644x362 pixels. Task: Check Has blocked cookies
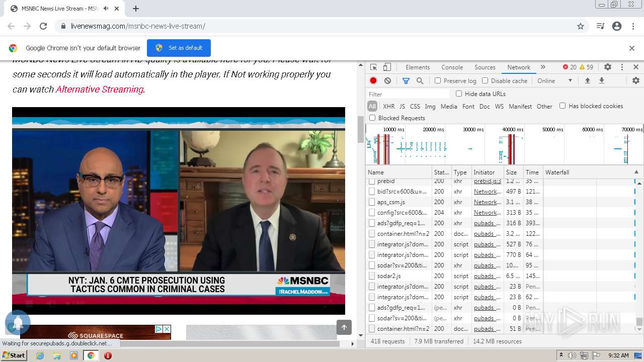click(x=562, y=106)
